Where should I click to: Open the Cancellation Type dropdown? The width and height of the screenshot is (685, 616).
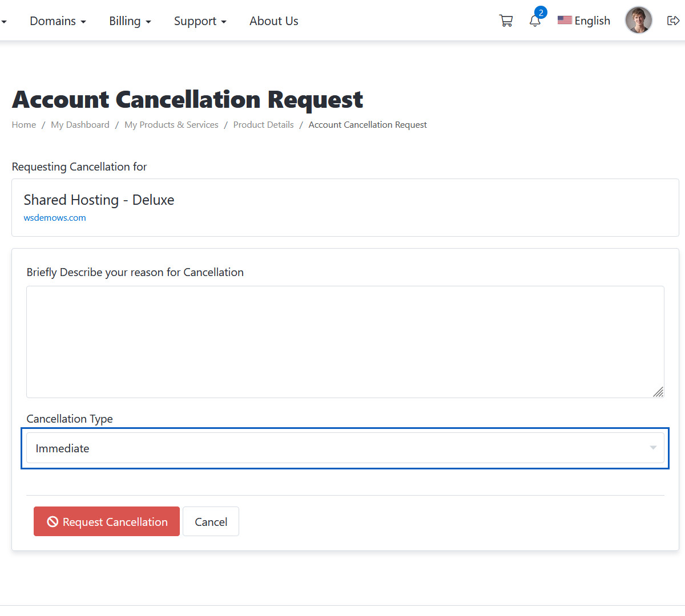coord(345,448)
